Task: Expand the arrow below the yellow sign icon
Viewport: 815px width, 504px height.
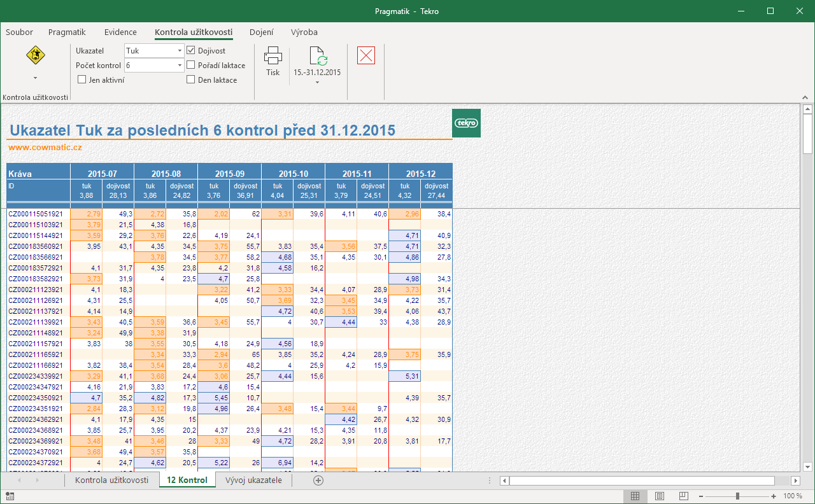Action: pos(36,78)
